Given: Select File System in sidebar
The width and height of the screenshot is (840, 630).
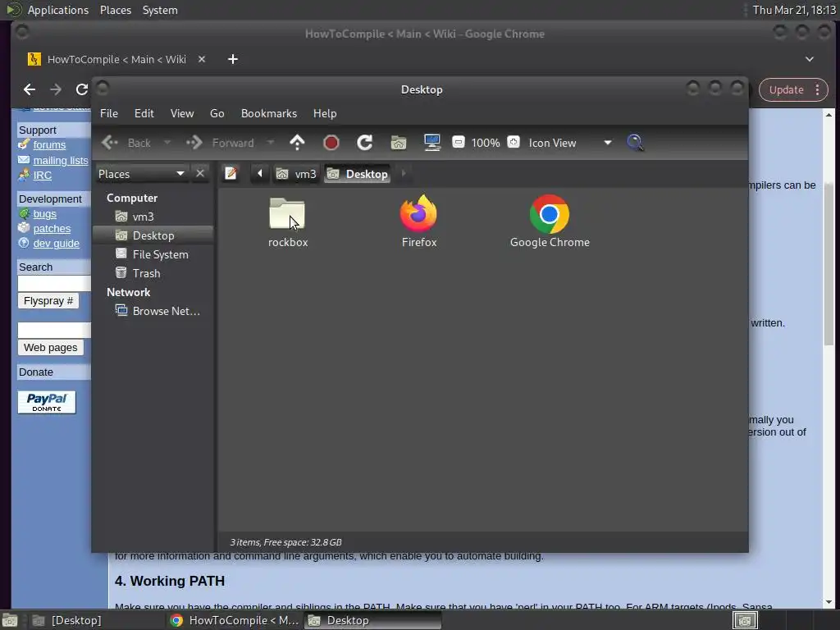Looking at the screenshot, I should (153, 254).
